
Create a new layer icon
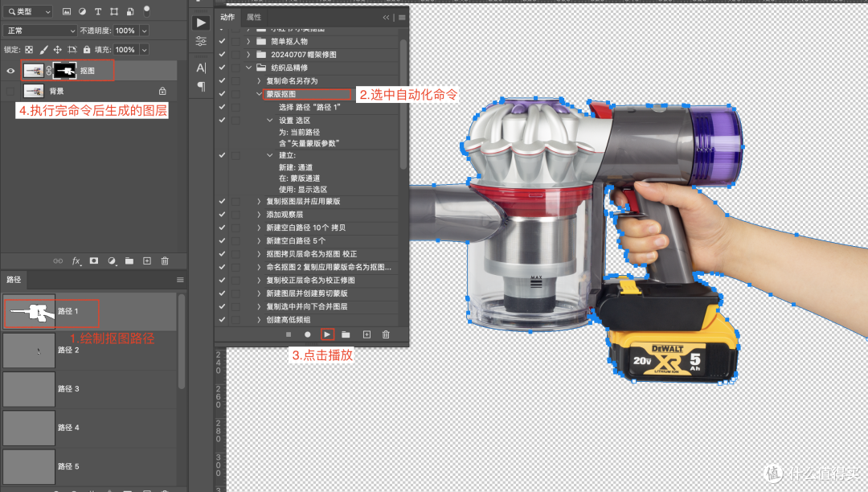(x=147, y=260)
